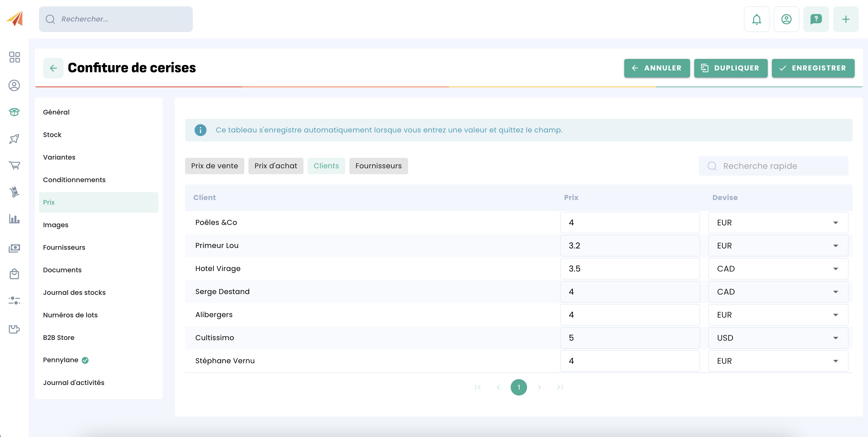Click the back arrow beside Confiture de cerises
868x437 pixels.
click(53, 68)
